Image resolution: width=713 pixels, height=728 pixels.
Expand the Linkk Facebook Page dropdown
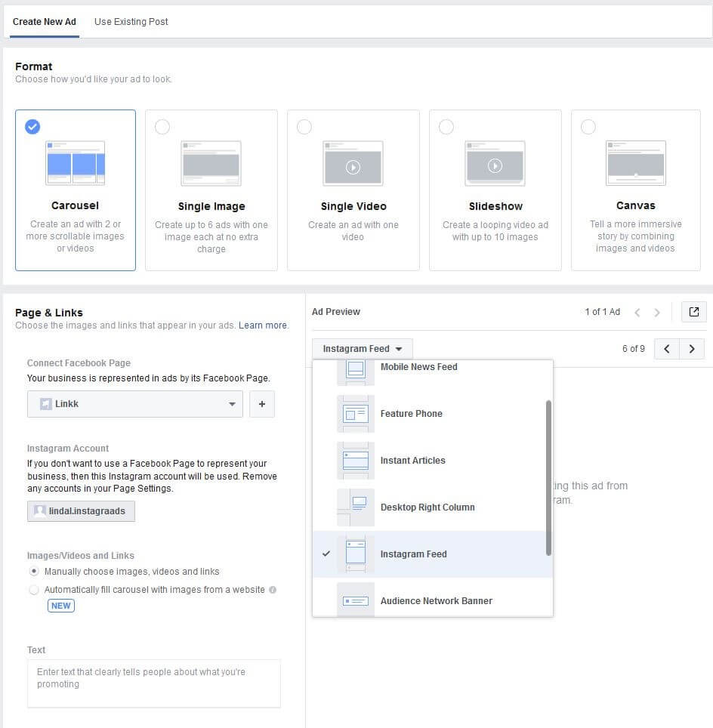[x=135, y=404]
